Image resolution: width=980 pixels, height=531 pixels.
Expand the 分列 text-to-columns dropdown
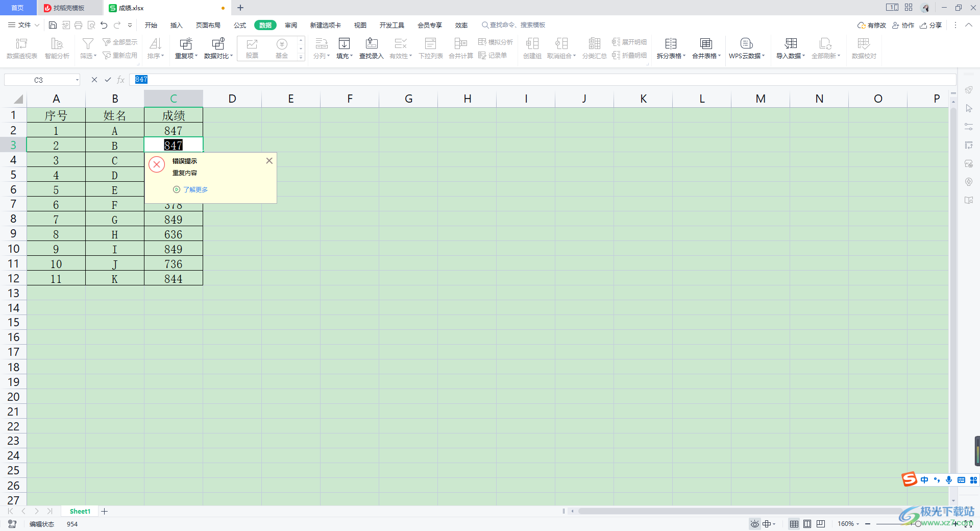point(322,56)
